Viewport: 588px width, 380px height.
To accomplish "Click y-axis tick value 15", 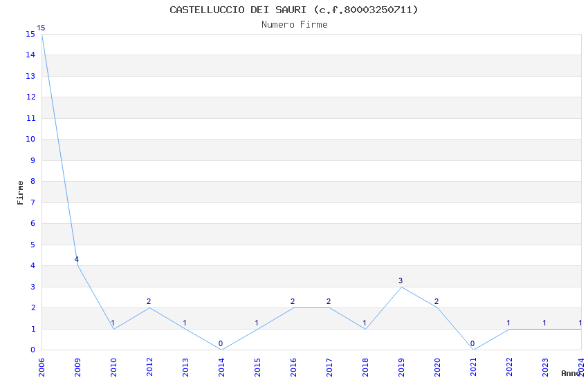I will click(30, 34).
